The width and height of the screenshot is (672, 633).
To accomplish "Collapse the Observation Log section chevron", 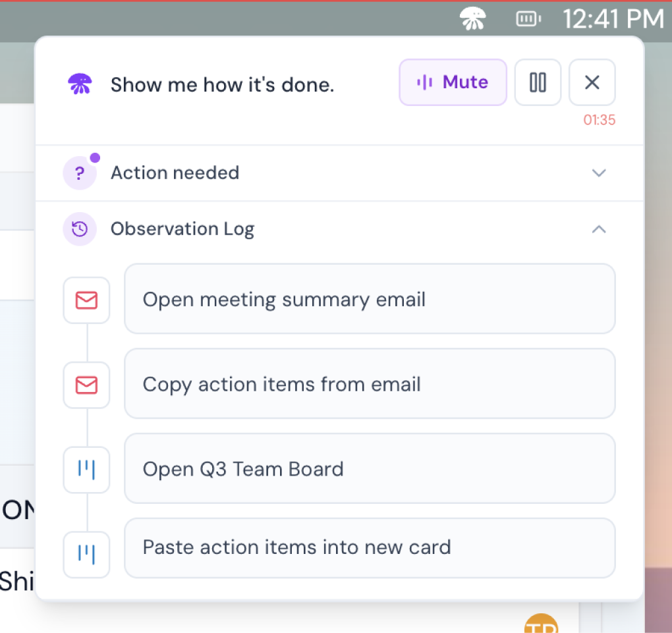I will click(599, 229).
